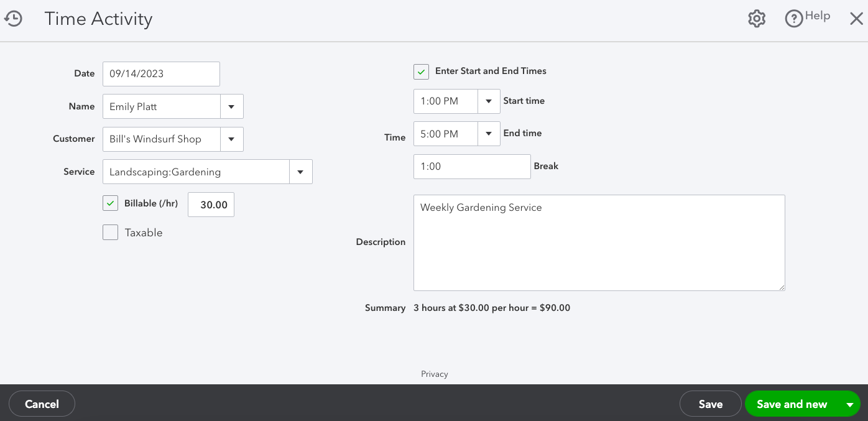Expand the Name dropdown arrow

coord(231,106)
